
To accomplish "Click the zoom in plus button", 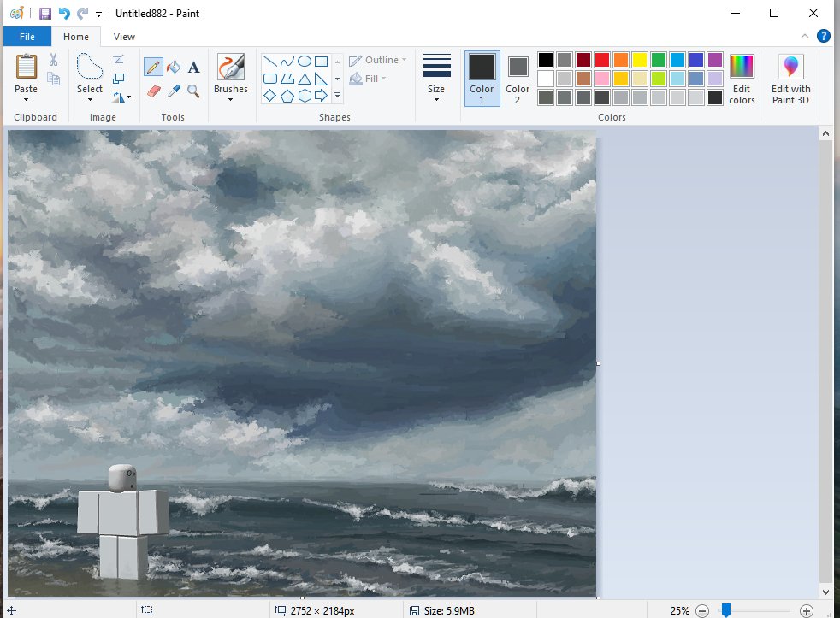I will tap(807, 610).
